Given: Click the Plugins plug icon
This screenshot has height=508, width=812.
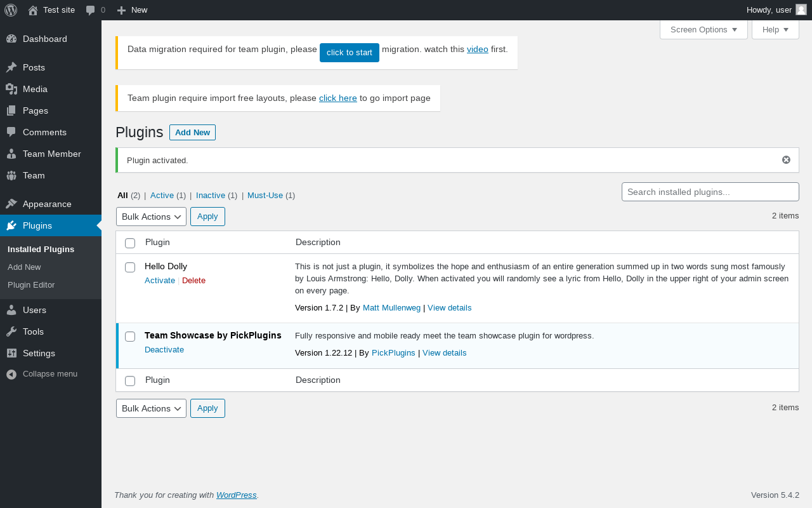Looking at the screenshot, I should coord(11,225).
